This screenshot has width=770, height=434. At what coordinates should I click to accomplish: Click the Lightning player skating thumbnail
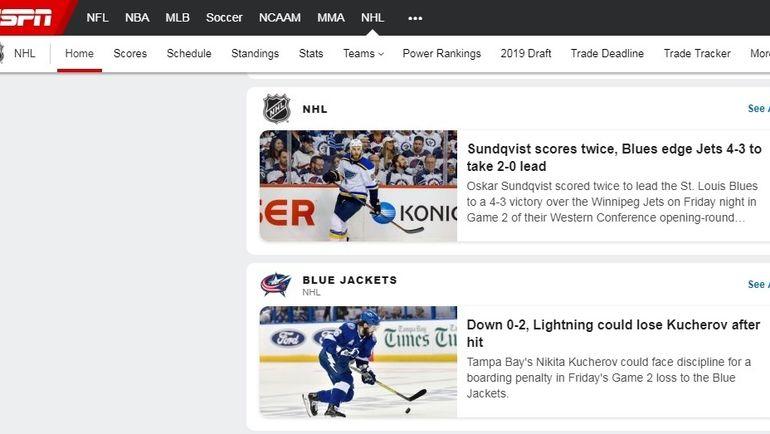tap(358, 362)
